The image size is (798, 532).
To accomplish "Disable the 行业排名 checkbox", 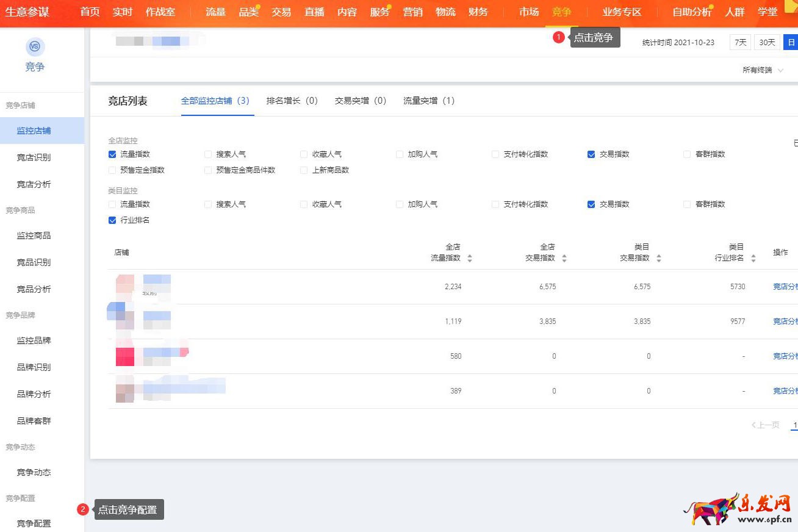I will pos(112,220).
